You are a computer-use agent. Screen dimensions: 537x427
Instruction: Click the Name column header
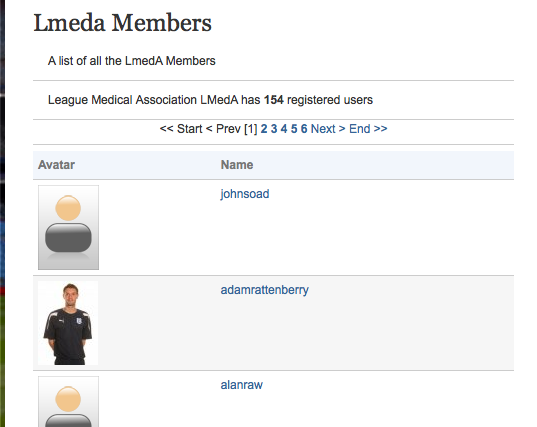(237, 165)
